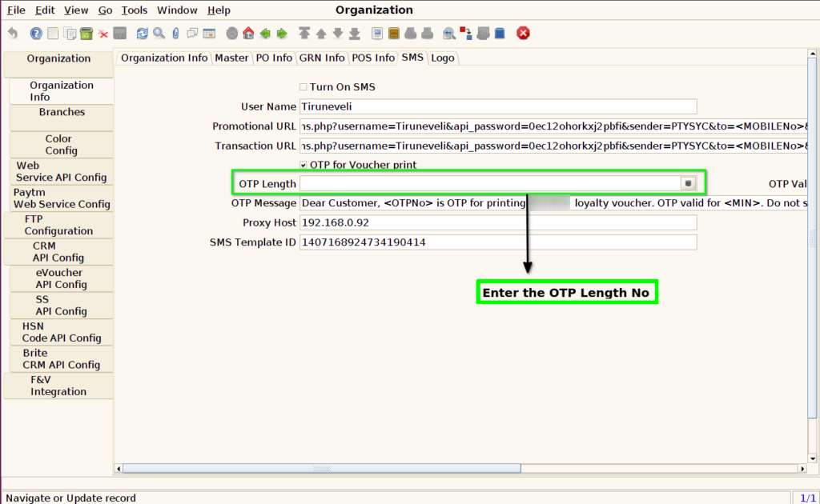Switch to the Organization Info tab

164,58
